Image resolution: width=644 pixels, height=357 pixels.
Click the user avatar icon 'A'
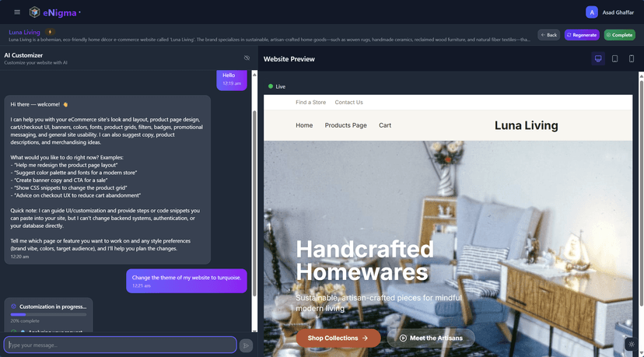pos(591,12)
